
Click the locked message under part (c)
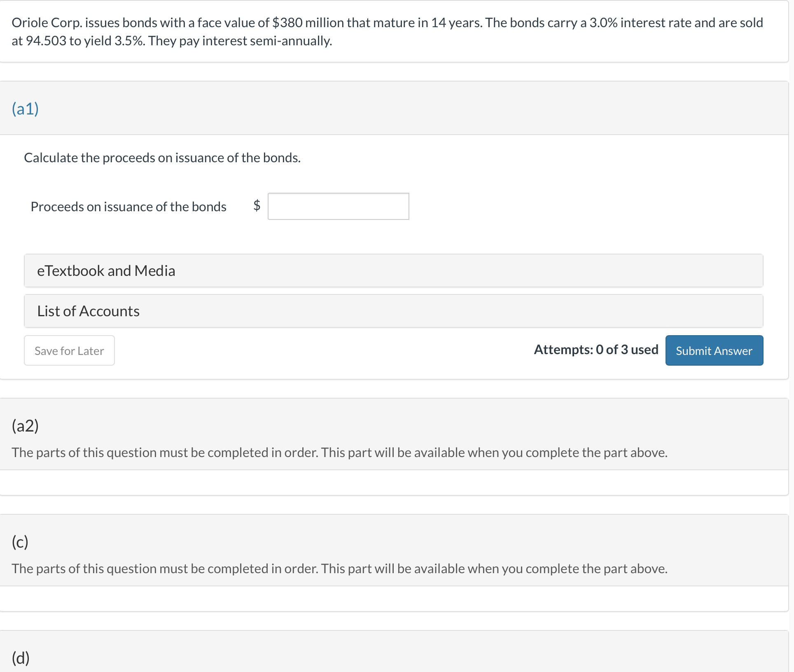(x=339, y=569)
